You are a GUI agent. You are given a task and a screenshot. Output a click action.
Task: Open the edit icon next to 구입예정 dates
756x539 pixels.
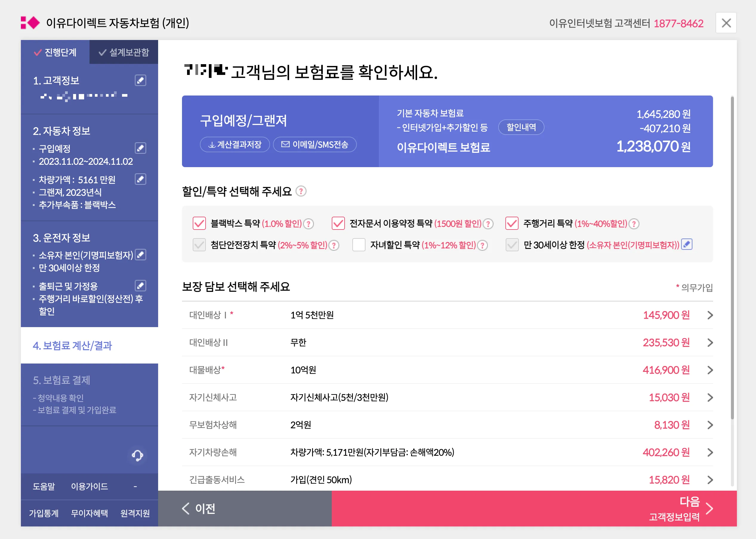[x=140, y=148]
